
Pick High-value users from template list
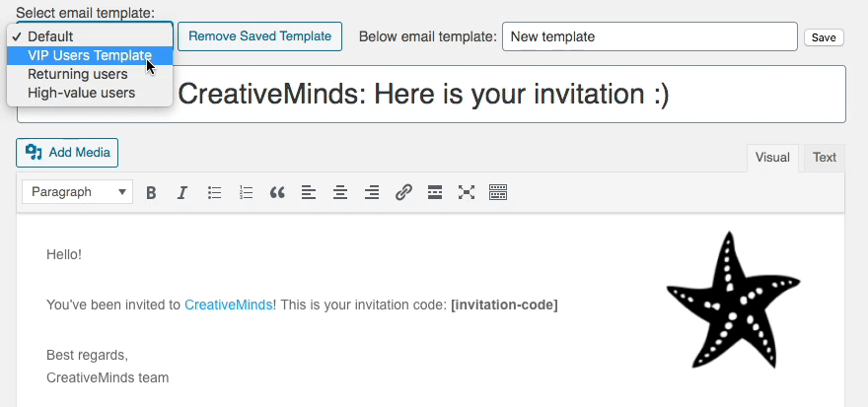(x=81, y=93)
